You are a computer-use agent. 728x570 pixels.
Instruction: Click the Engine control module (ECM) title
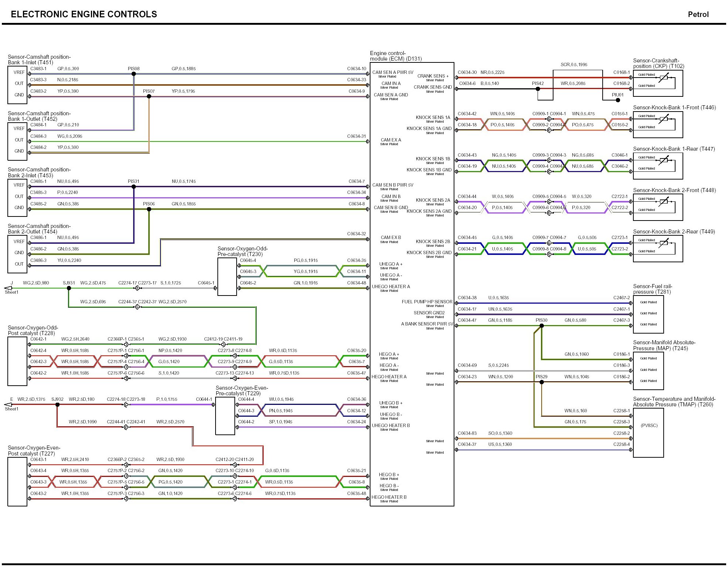[395, 56]
